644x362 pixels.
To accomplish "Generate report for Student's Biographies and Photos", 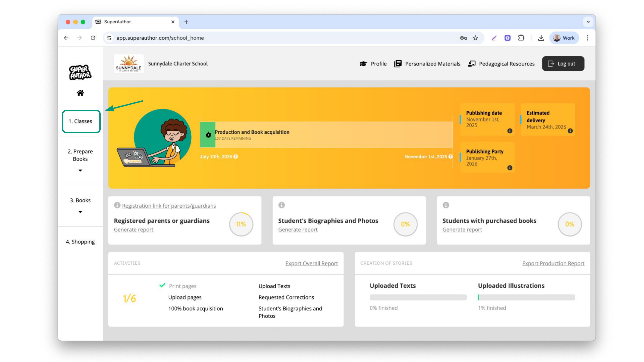I will click(298, 230).
